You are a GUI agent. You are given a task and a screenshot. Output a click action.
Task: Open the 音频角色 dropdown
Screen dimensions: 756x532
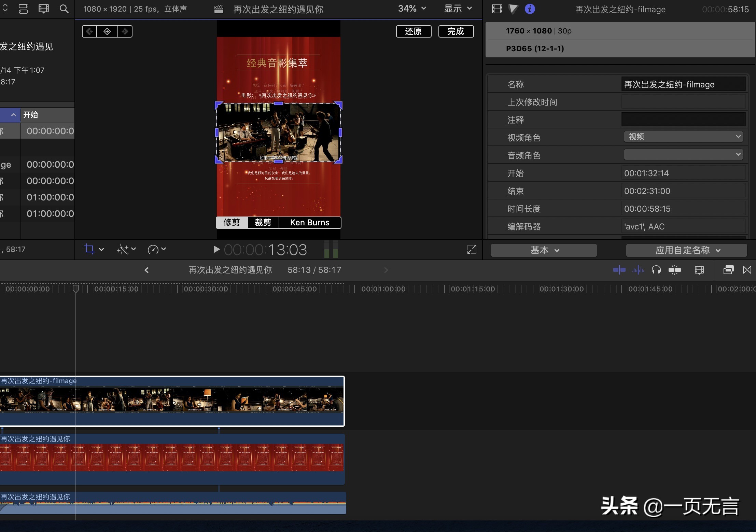click(x=683, y=154)
